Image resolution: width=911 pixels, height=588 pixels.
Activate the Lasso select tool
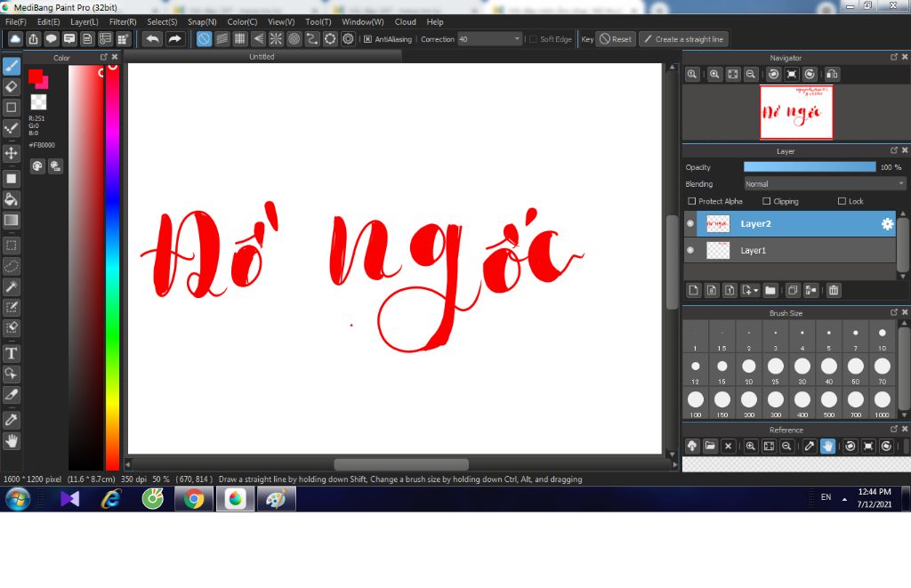(x=11, y=266)
